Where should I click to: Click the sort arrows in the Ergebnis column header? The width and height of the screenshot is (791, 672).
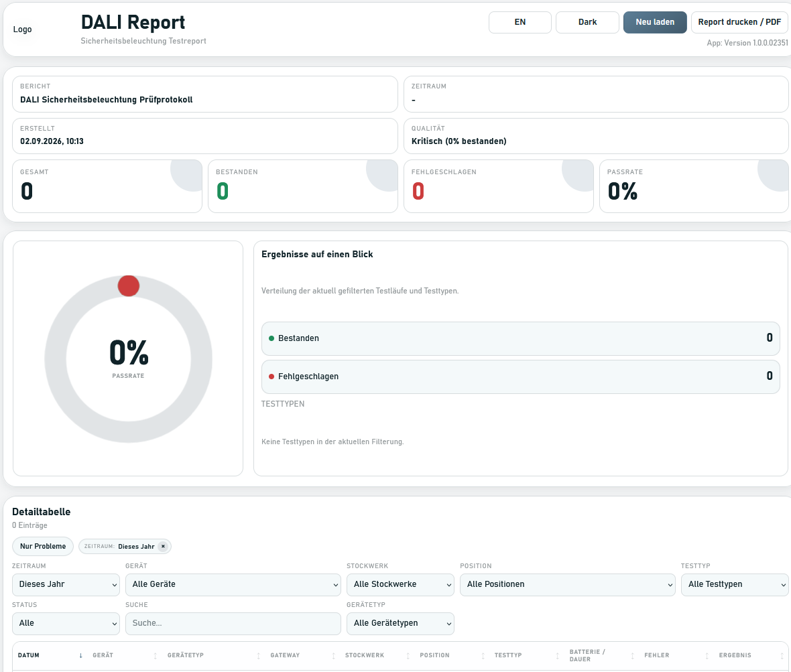(782, 655)
